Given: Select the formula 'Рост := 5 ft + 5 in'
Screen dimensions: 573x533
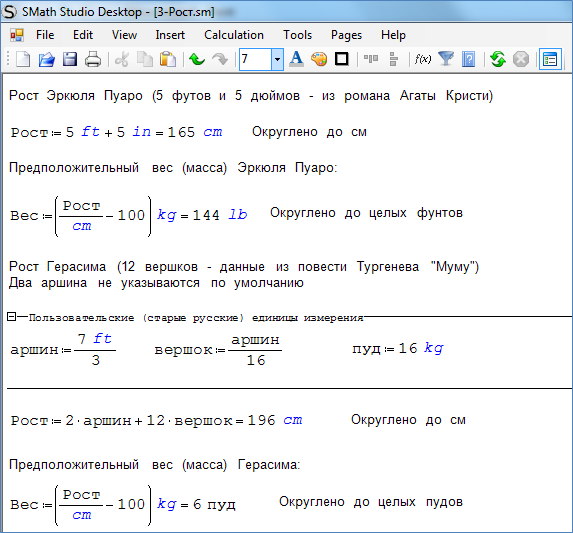Looking at the screenshot, I should pyautogui.click(x=81, y=132).
